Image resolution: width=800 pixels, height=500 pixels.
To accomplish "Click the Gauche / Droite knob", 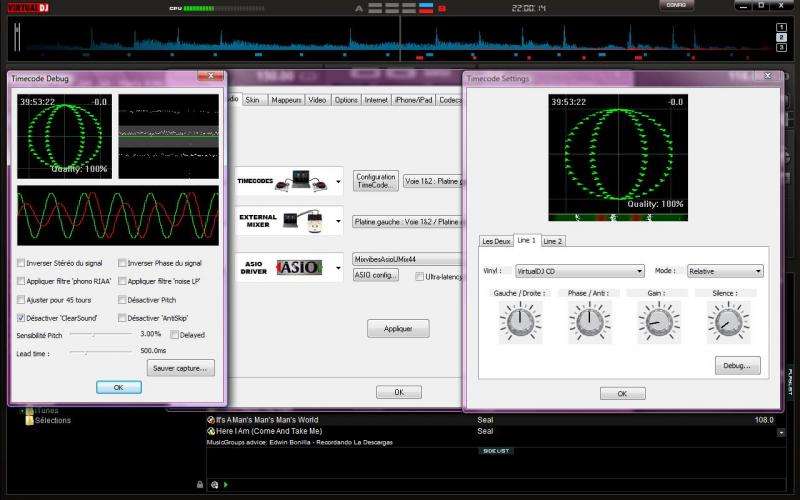I will coord(520,321).
